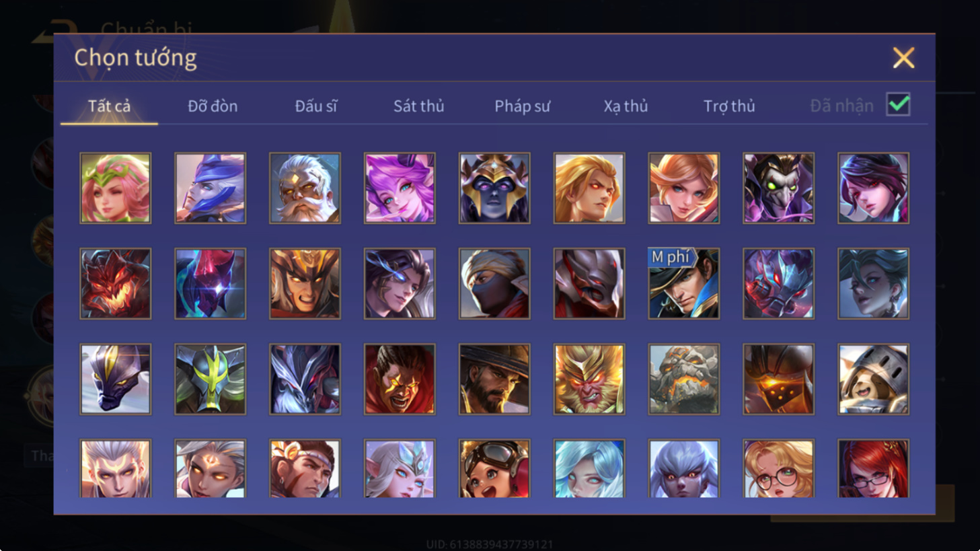Filter heroes by the 'Xạ thủ' tab
Image resolution: width=980 pixels, height=551 pixels.
click(x=626, y=106)
